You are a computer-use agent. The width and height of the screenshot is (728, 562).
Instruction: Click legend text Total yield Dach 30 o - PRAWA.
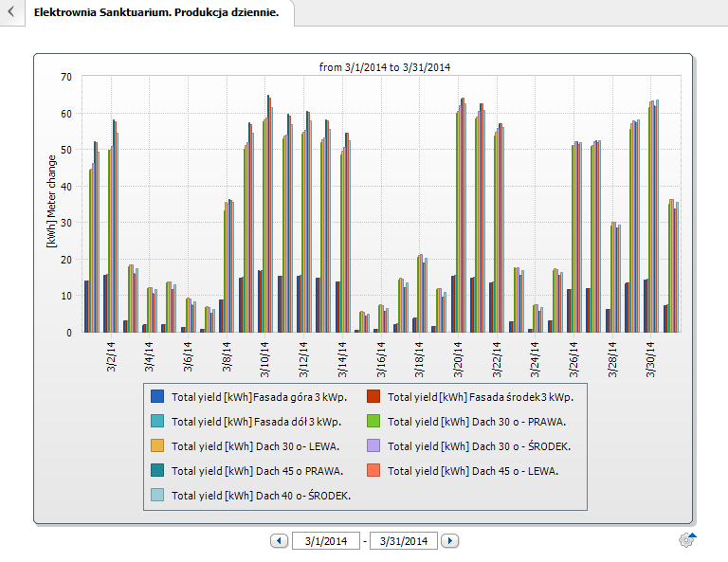pyautogui.click(x=477, y=422)
